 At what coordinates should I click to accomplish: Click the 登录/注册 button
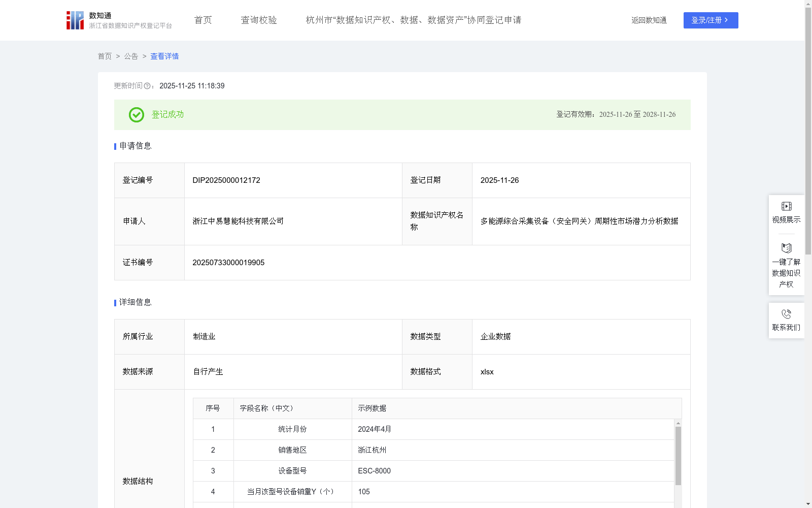click(710, 20)
